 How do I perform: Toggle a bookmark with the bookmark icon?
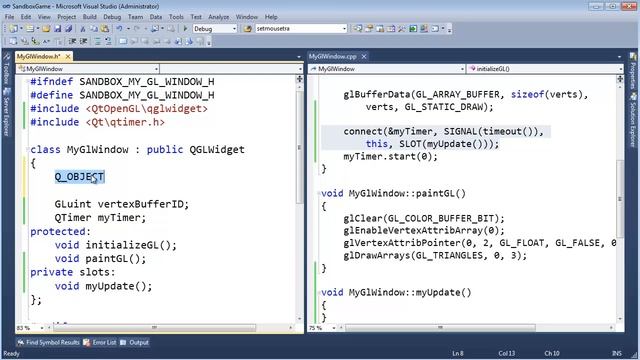123,41
